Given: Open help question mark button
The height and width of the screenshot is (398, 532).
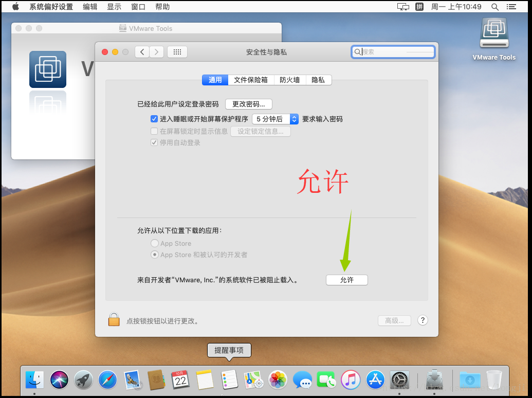Looking at the screenshot, I should coord(423,320).
